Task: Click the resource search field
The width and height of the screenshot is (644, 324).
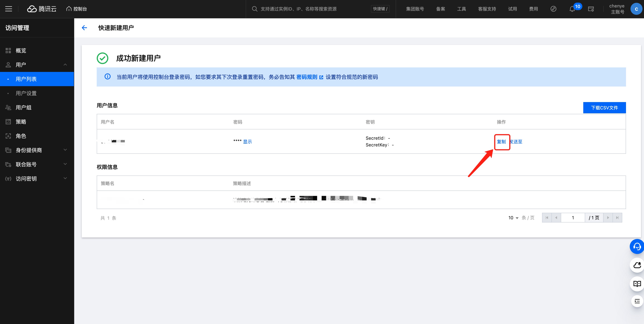Action: click(x=299, y=9)
